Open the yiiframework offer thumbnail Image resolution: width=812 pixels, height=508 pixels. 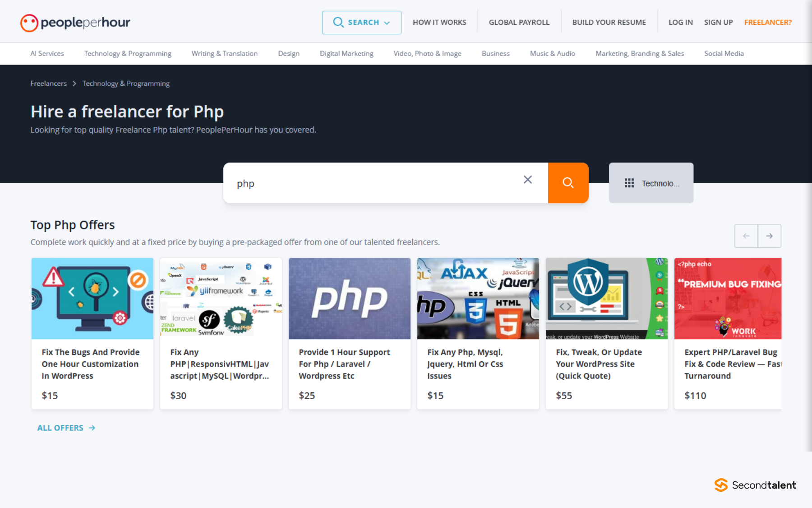click(221, 298)
